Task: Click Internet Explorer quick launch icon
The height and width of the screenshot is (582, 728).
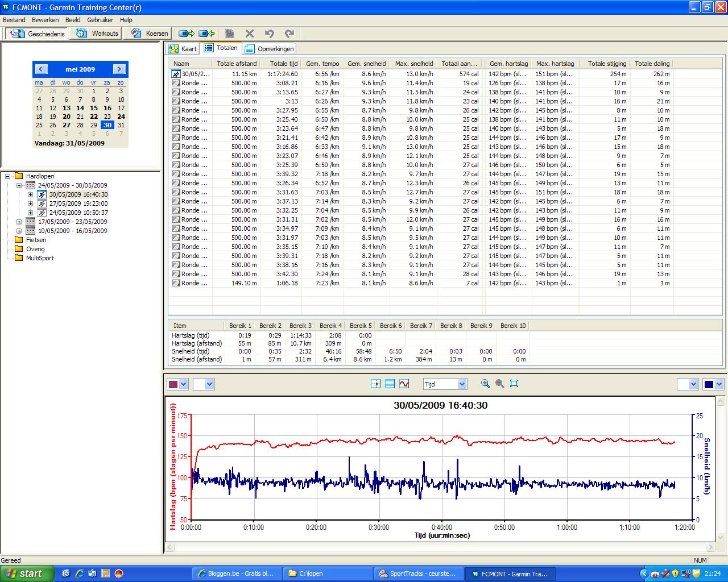Action: [x=80, y=573]
